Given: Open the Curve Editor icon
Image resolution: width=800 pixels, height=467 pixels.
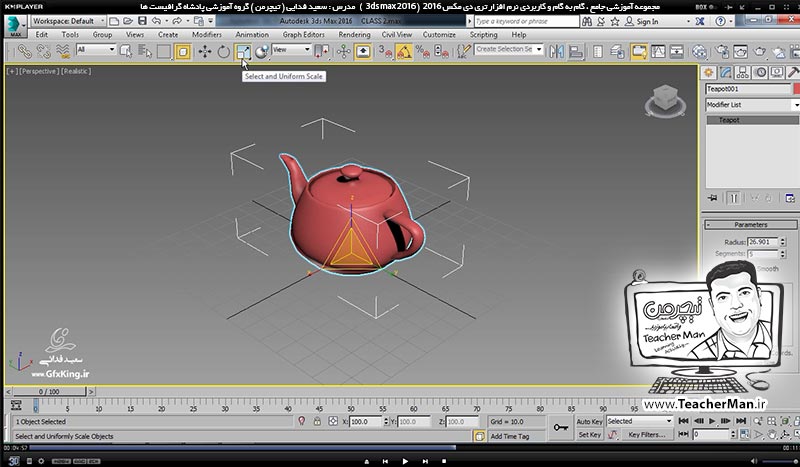Looking at the screenshot, I should [658, 51].
